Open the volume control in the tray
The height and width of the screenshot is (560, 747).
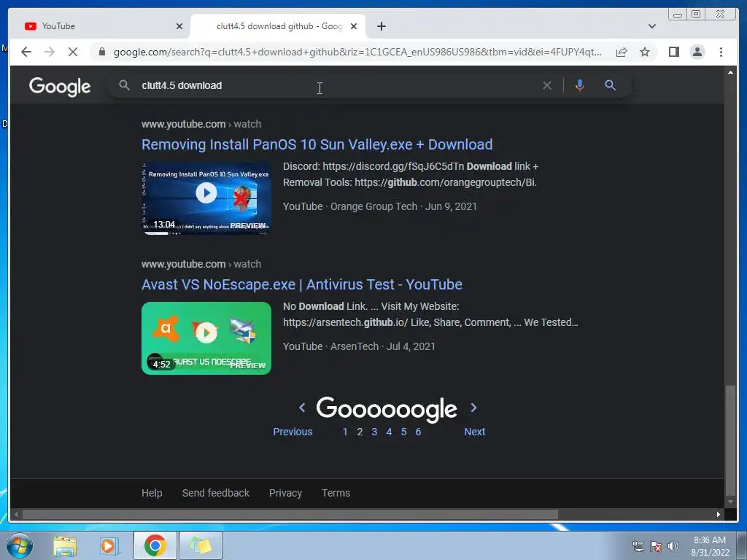tap(673, 546)
